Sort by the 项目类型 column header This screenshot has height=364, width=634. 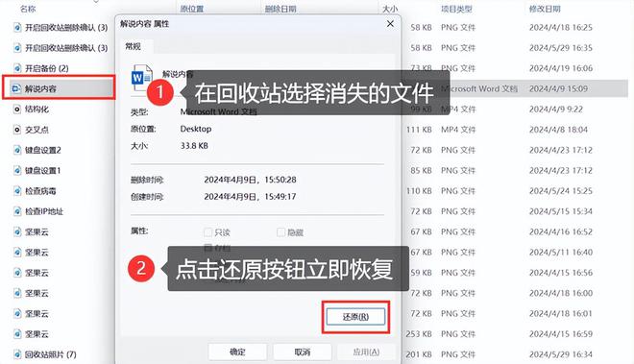tap(456, 9)
